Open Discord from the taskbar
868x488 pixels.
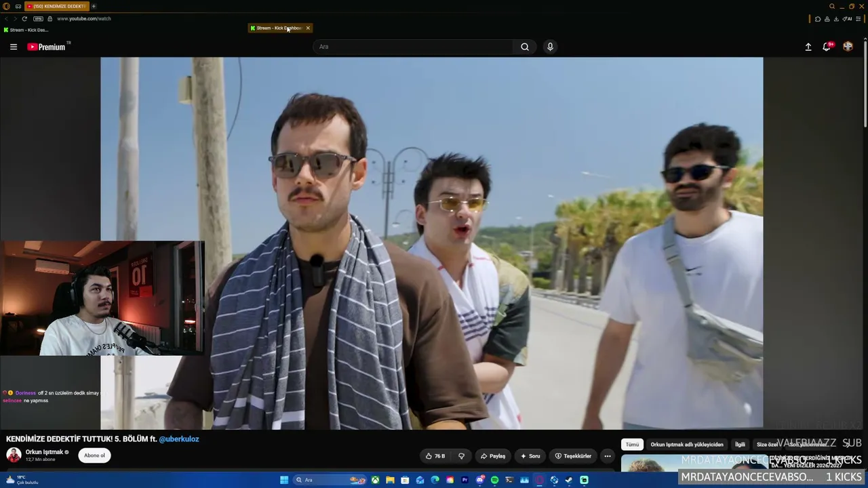[x=479, y=480]
